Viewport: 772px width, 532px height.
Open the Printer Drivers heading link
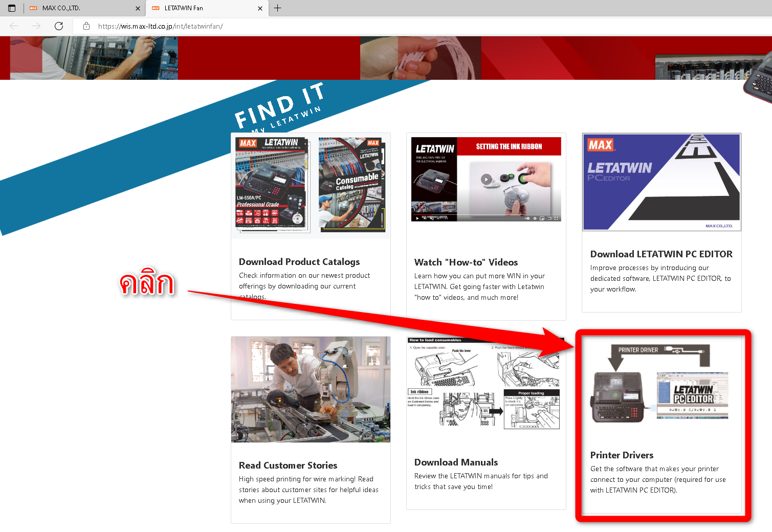(622, 455)
